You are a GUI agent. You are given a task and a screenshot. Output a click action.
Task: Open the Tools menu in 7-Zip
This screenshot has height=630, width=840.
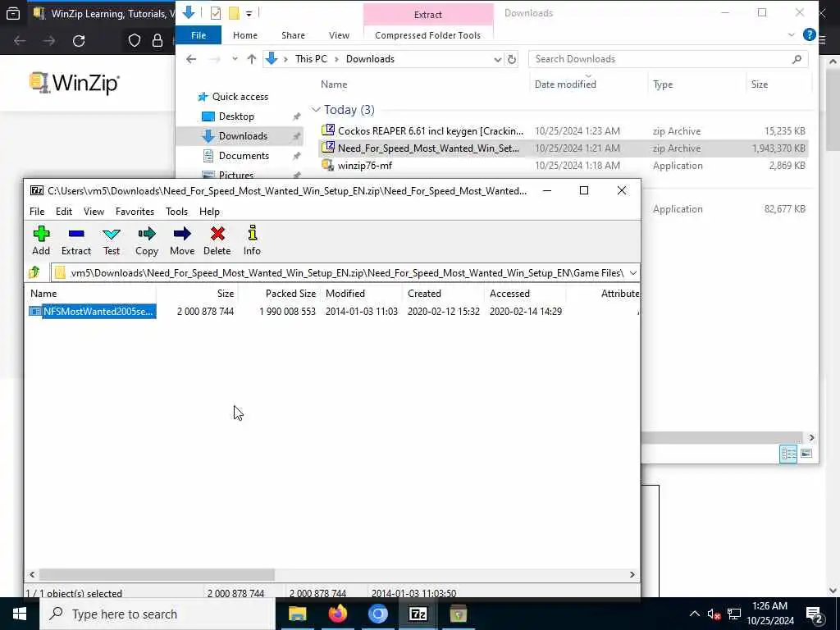pos(177,212)
